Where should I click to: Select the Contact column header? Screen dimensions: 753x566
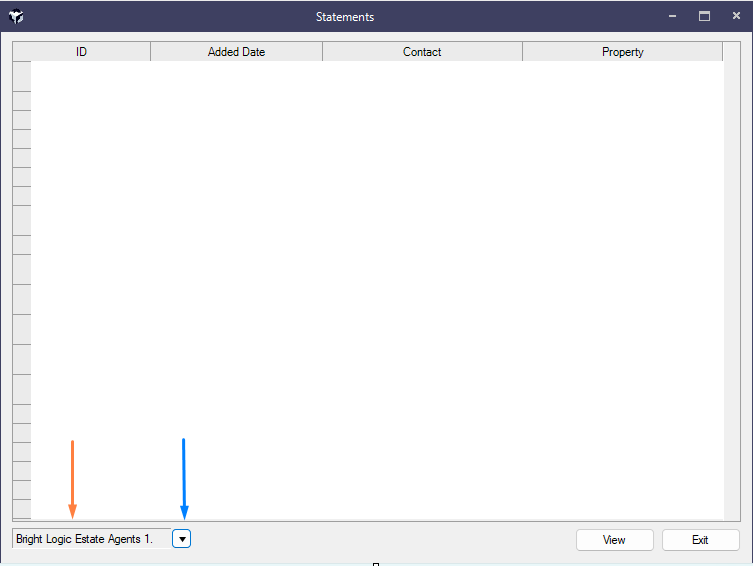pyautogui.click(x=422, y=52)
